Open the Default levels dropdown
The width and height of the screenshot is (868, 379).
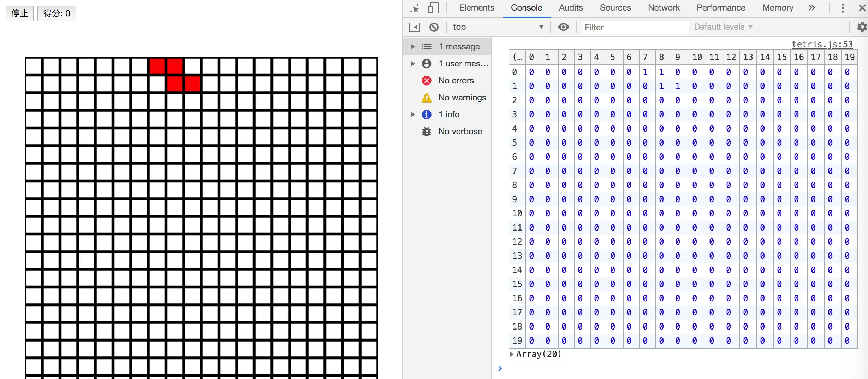724,27
